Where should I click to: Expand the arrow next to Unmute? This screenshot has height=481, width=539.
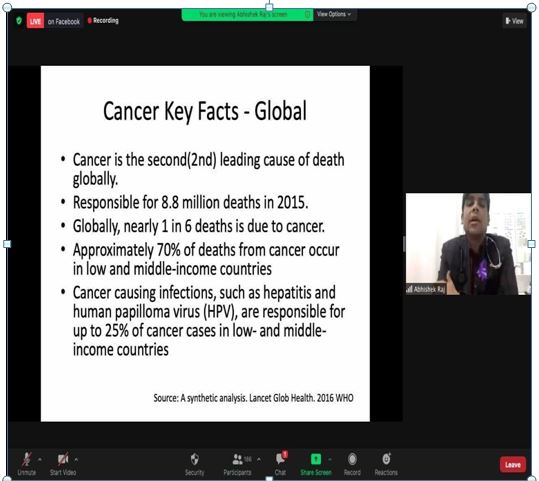coord(40,459)
